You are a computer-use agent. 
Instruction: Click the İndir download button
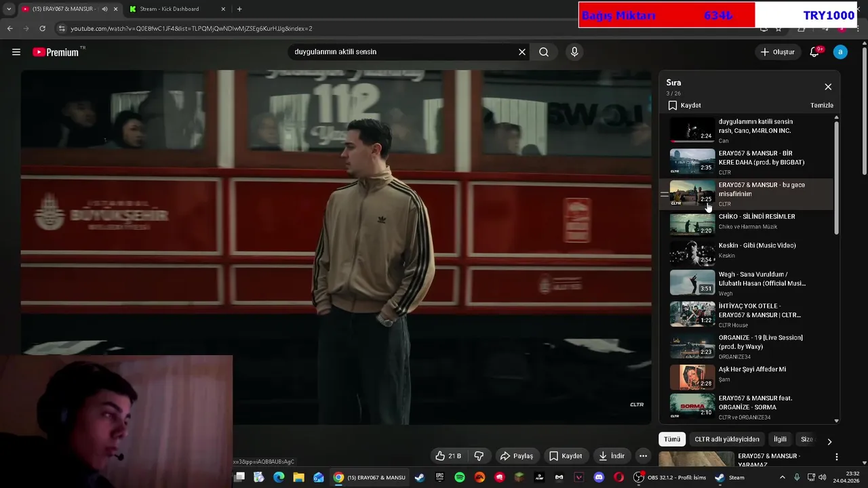[x=611, y=456]
